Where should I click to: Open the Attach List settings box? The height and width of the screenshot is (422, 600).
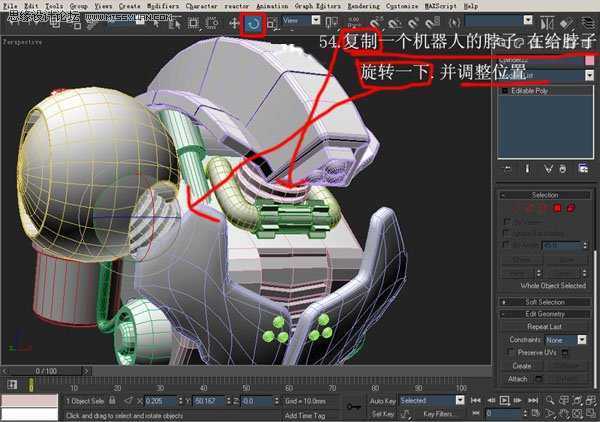pyautogui.click(x=539, y=379)
